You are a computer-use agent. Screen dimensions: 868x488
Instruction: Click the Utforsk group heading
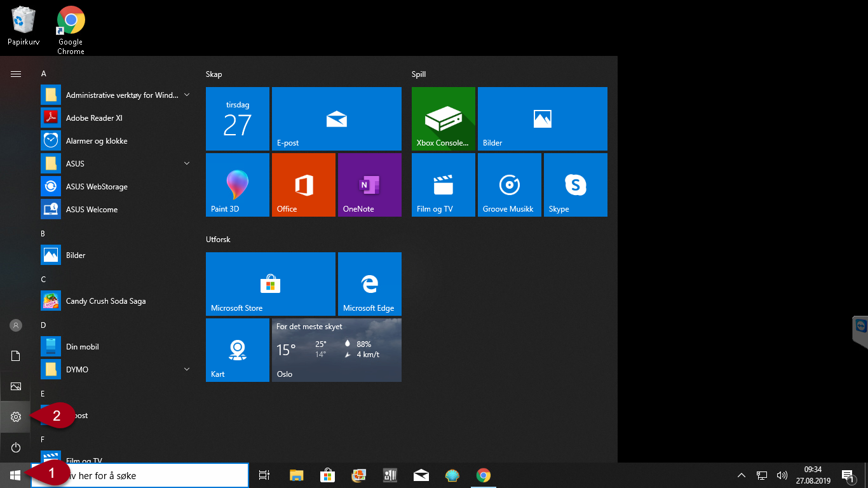pos(218,240)
